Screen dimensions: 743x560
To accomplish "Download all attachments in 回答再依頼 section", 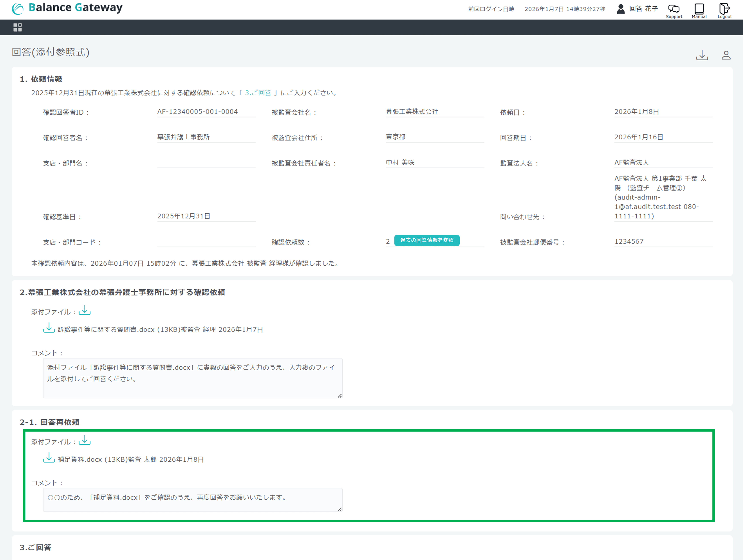I will 85,440.
